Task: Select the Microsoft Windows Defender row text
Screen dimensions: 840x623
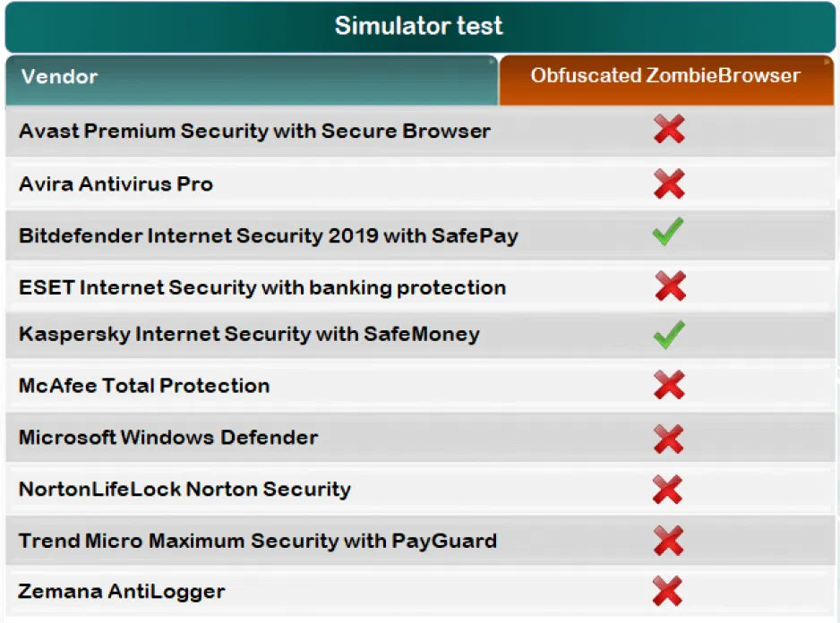Action: pos(168,438)
